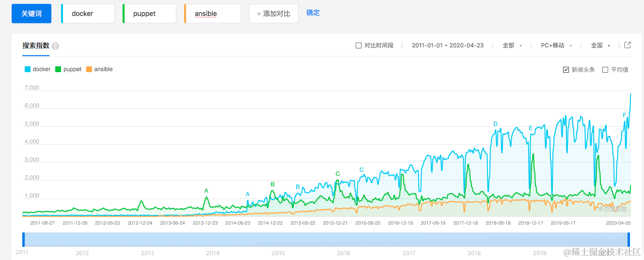The width and height of the screenshot is (644, 260).
Task: Open the export share icon at top right
Action: pos(628,45)
